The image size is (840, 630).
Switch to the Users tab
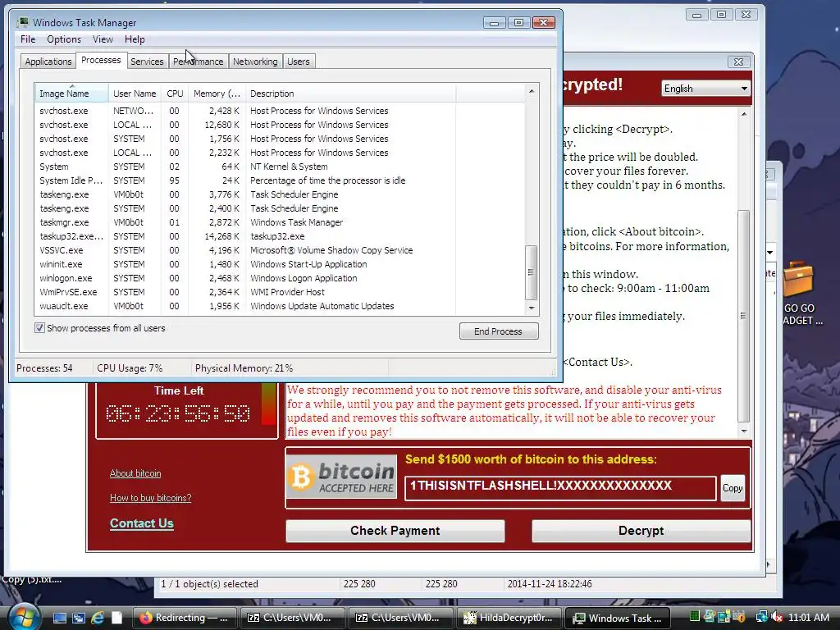pyautogui.click(x=299, y=62)
